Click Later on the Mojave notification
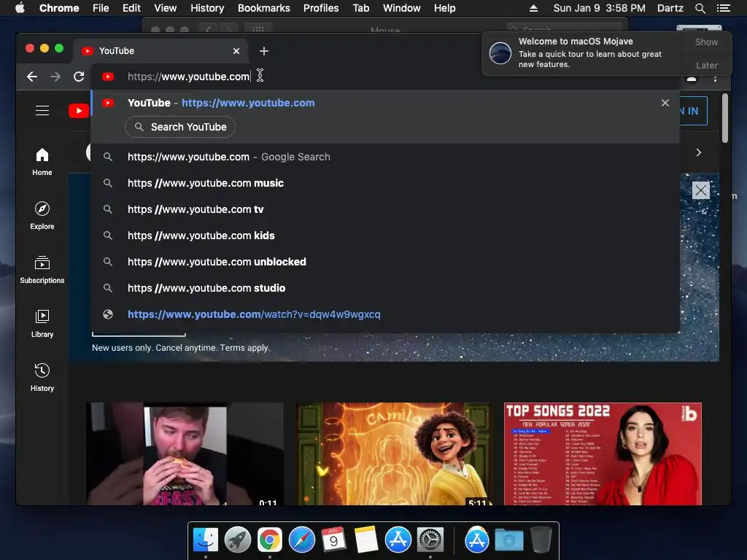This screenshot has width=747, height=560. pyautogui.click(x=706, y=65)
